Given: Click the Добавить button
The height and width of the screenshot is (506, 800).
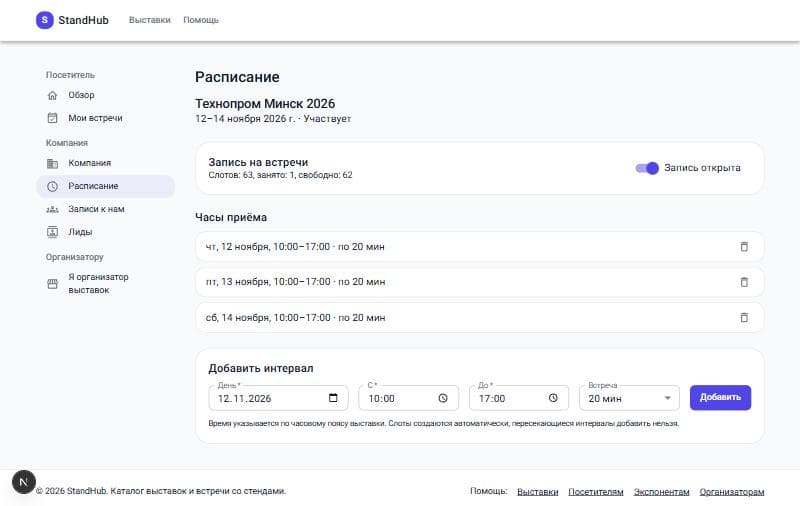Looking at the screenshot, I should [x=720, y=397].
